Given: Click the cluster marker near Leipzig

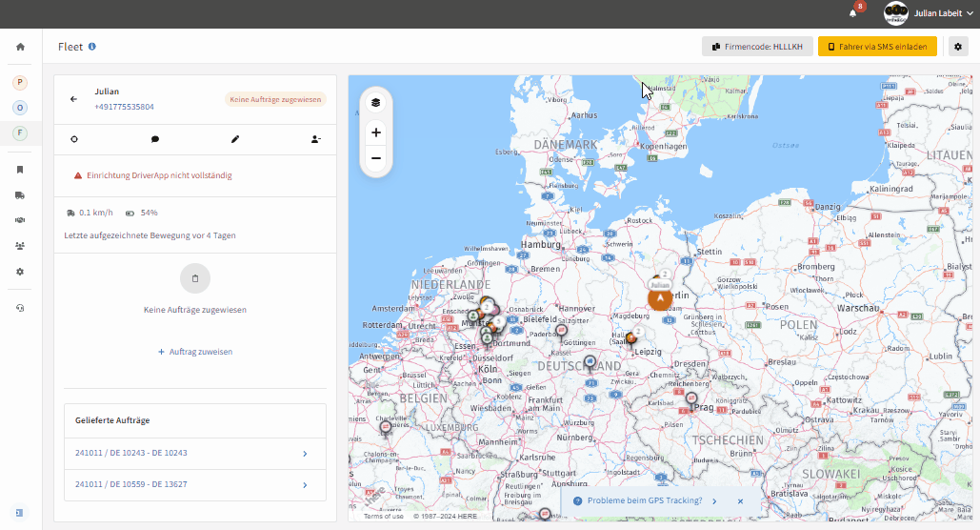Looking at the screenshot, I should click(x=631, y=337).
